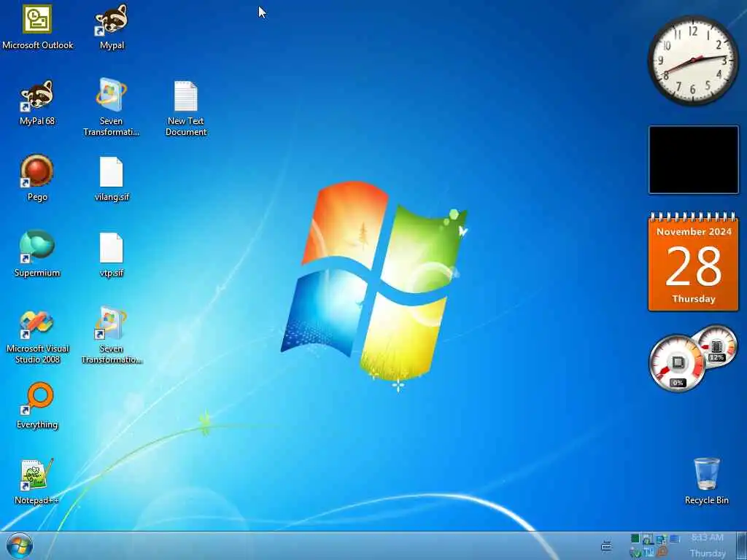Click the Show desktop button at taskbar end

(x=741, y=545)
